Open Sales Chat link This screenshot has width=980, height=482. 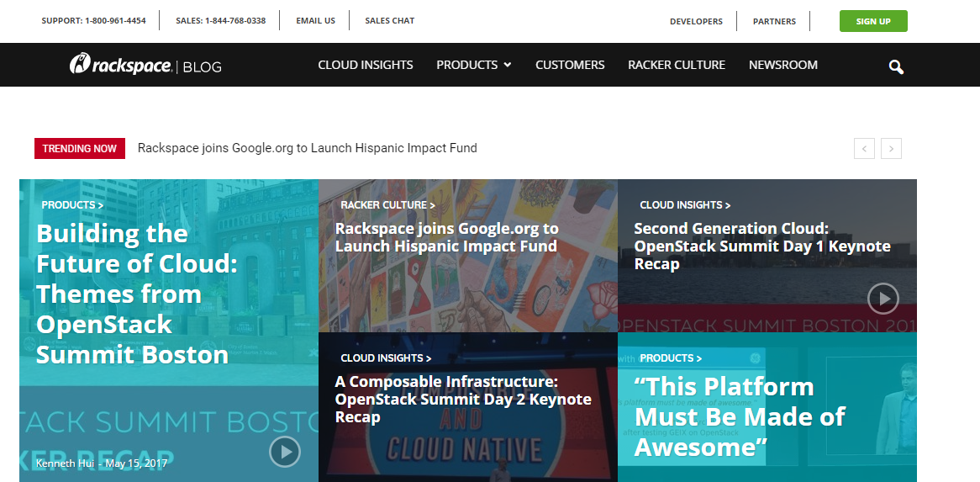coord(390,21)
